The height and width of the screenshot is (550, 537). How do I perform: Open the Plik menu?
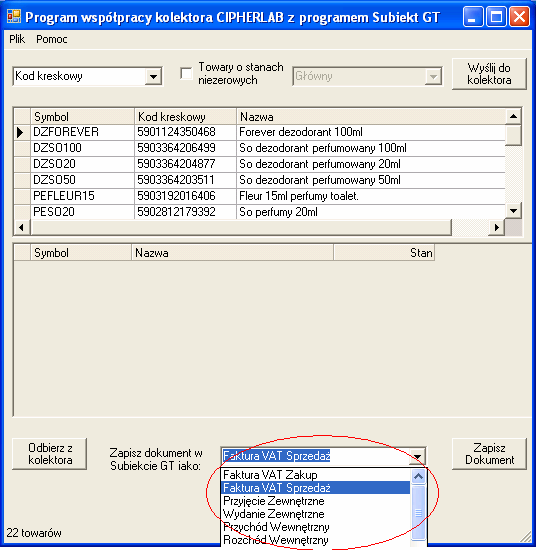17,39
